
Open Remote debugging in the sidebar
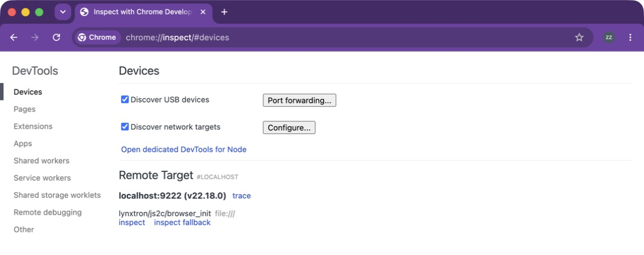pyautogui.click(x=47, y=213)
